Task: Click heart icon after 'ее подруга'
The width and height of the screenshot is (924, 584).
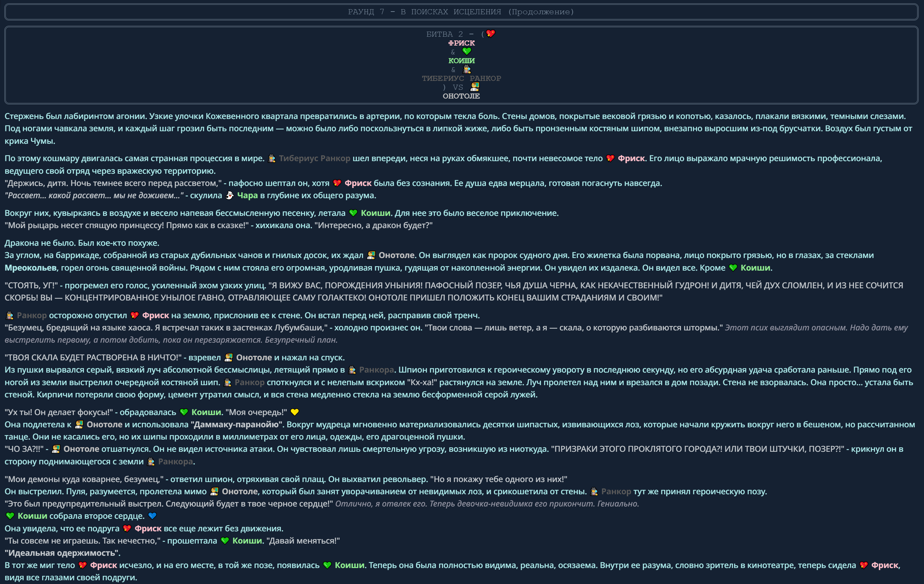Action: click(x=127, y=528)
